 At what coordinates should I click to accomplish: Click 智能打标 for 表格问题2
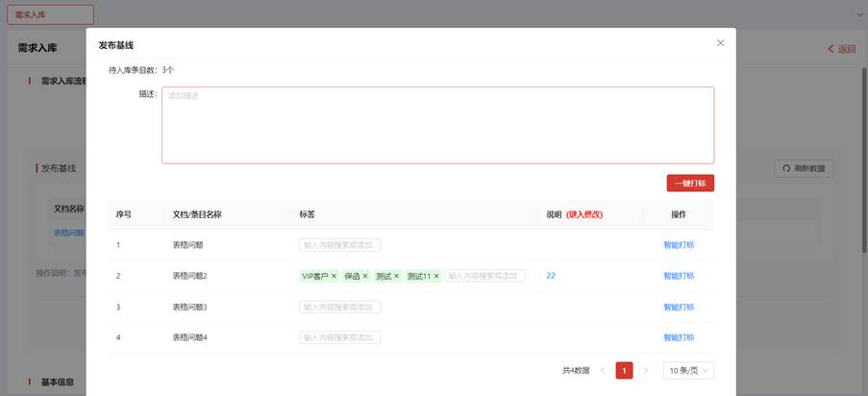click(x=679, y=276)
